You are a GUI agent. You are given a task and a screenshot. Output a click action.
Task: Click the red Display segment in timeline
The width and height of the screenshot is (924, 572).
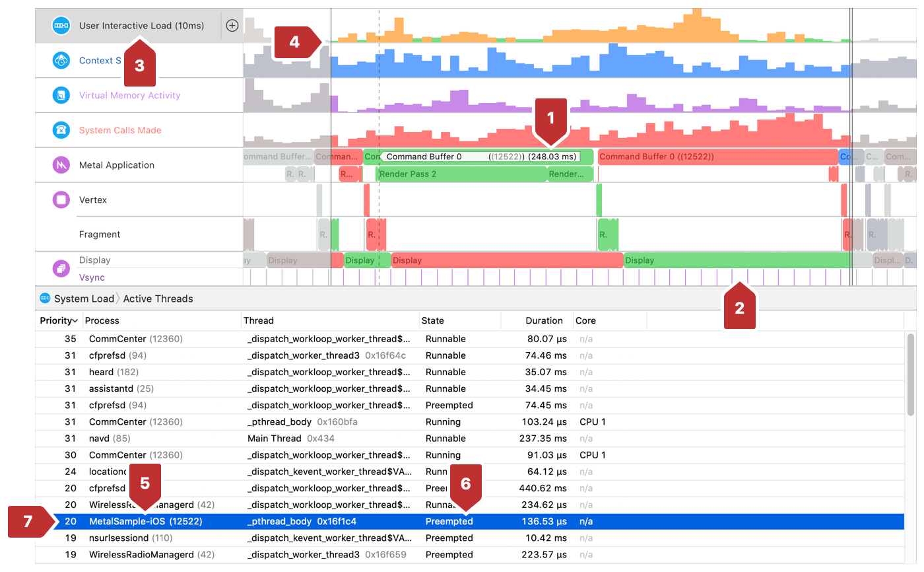[x=507, y=260]
